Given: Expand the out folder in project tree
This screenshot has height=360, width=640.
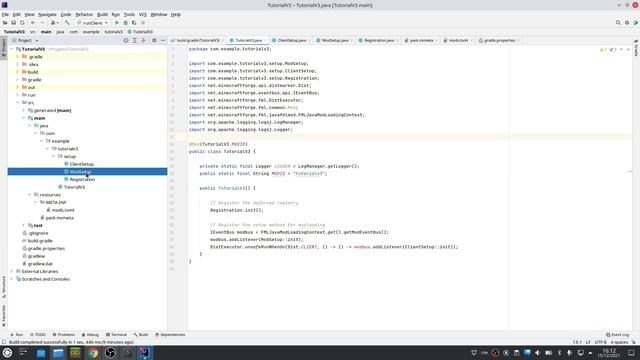Looking at the screenshot, I should pos(18,87).
